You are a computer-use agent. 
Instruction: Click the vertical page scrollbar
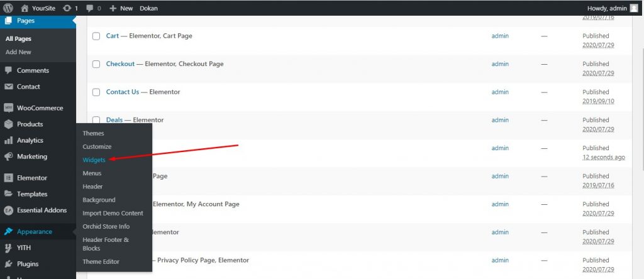click(640, 94)
